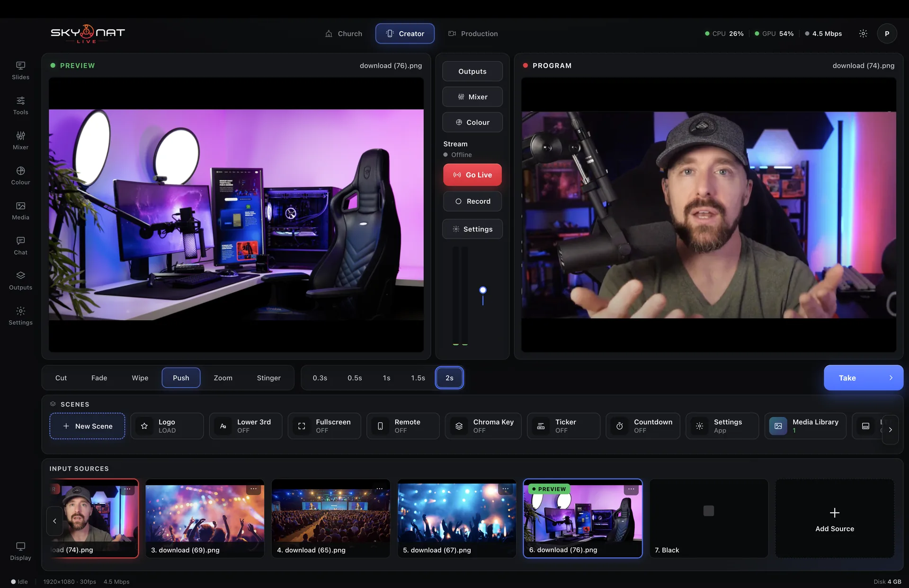The height and width of the screenshot is (588, 909).
Task: Select the 7. Black source tile
Action: pos(709,518)
